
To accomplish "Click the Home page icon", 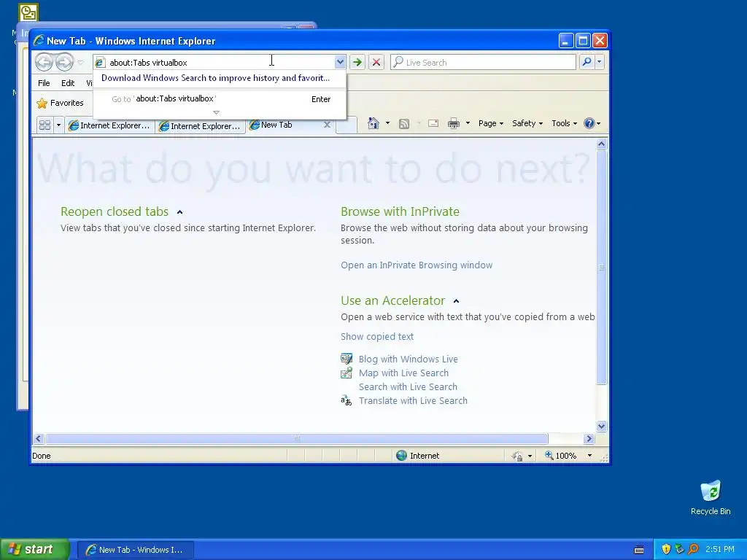I will [373, 123].
